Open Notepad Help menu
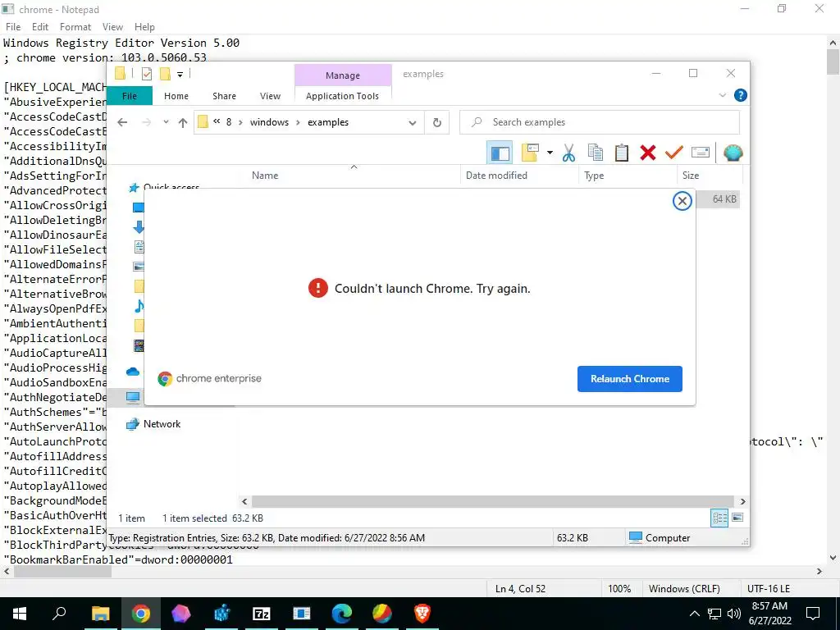Viewport: 840px width, 630px height. pos(144,27)
